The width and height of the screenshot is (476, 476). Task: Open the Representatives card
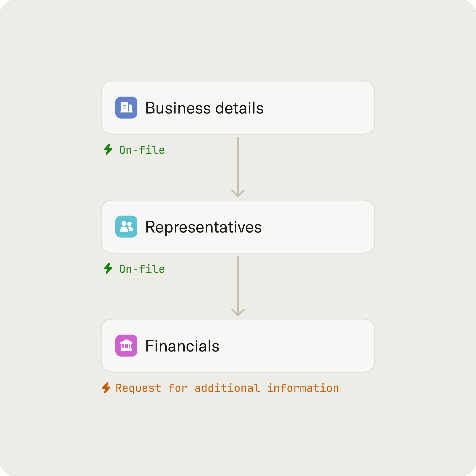(x=238, y=226)
